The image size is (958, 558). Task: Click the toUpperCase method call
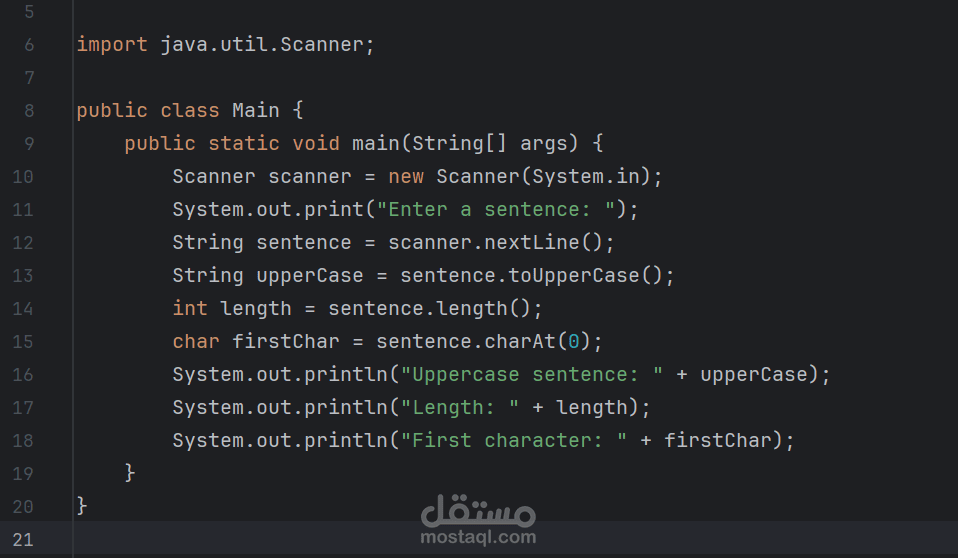coord(579,276)
